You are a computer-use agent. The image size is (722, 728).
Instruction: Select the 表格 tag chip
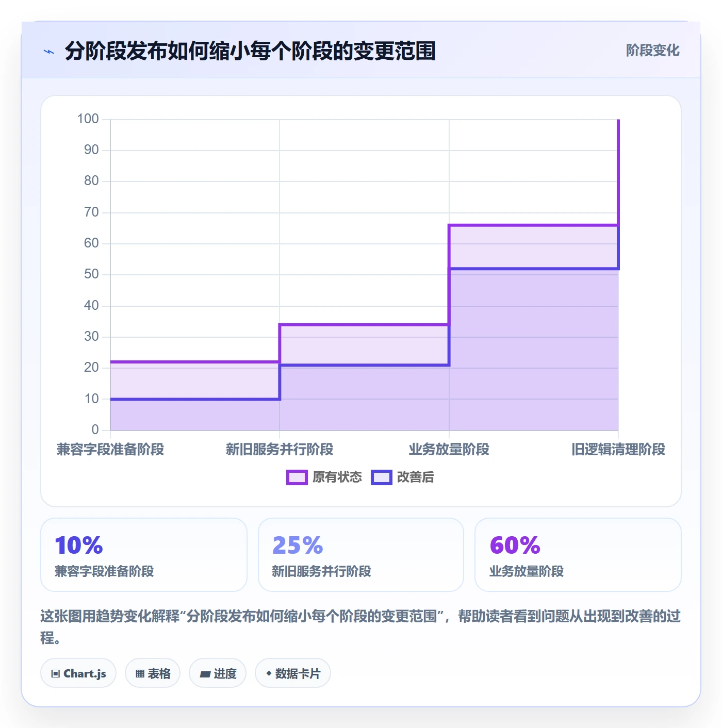pyautogui.click(x=153, y=673)
